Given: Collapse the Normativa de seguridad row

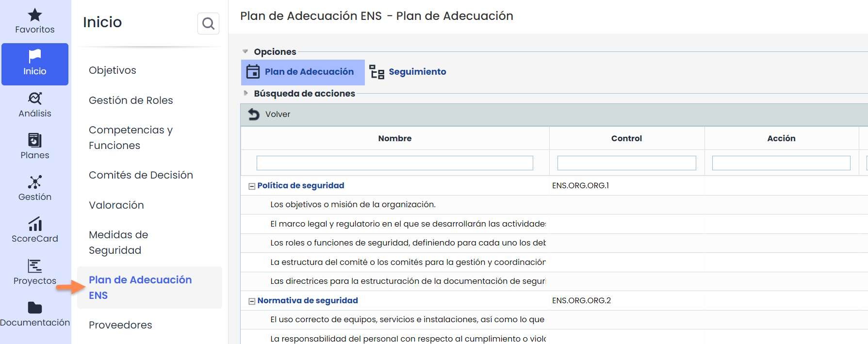Looking at the screenshot, I should coord(252,301).
